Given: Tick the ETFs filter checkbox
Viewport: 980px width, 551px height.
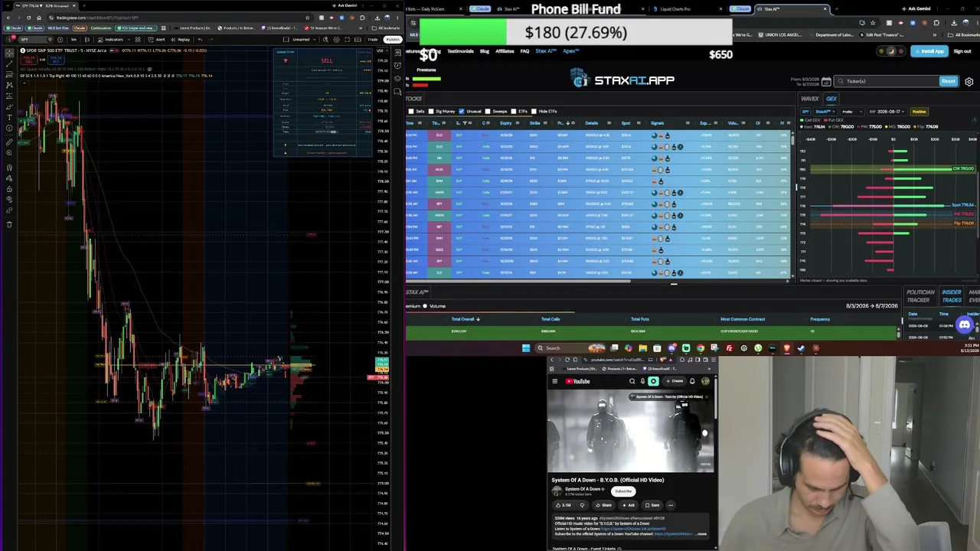Looking at the screenshot, I should coord(513,111).
